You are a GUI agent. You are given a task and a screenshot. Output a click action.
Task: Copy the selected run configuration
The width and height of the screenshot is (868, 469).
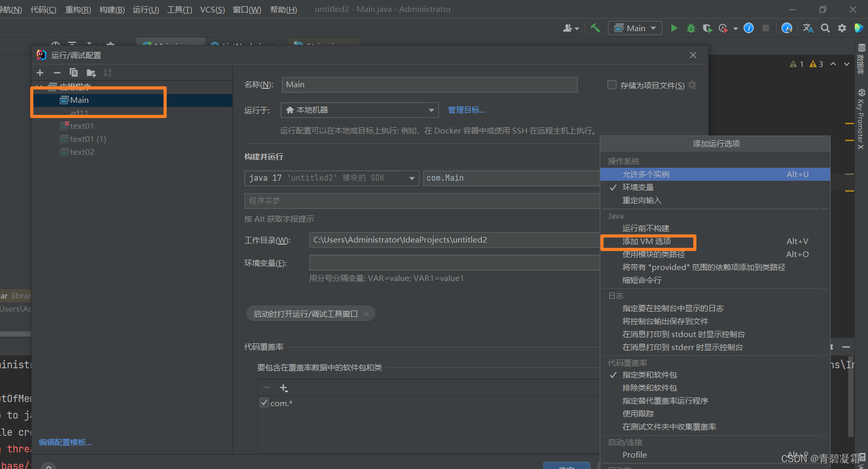click(74, 73)
